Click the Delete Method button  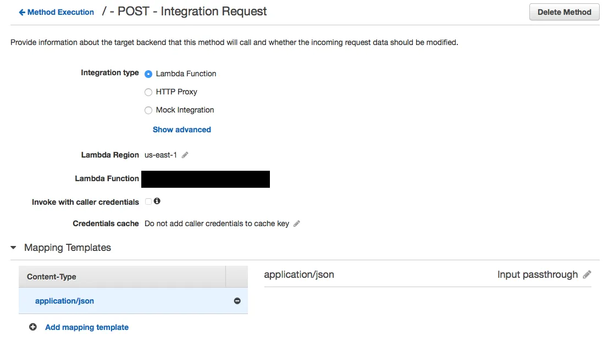click(564, 12)
